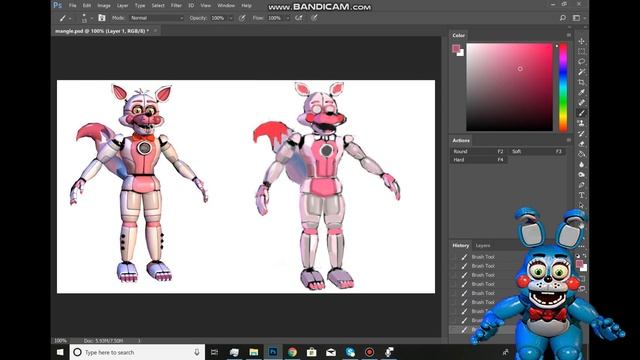The image size is (640, 360).
Task: Open the tool preset picker arrow
Action: pos(70,18)
